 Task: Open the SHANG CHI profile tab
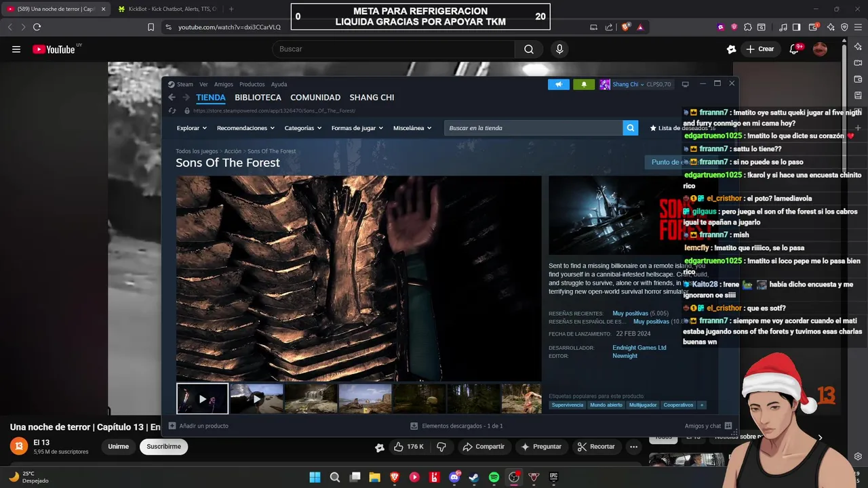point(372,98)
